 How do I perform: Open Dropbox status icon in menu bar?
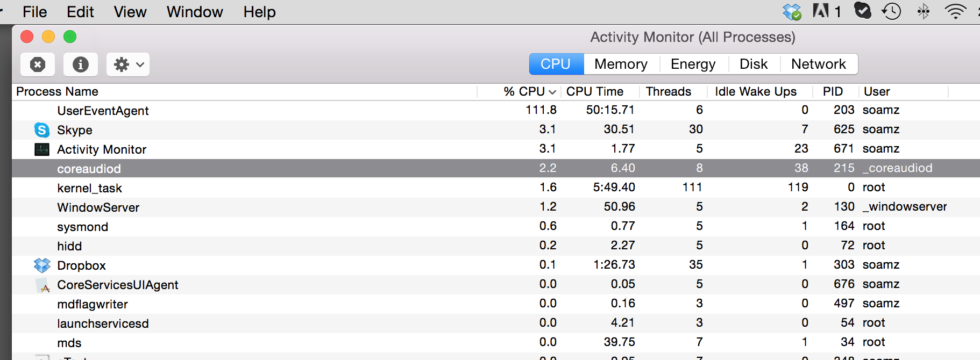pos(792,11)
